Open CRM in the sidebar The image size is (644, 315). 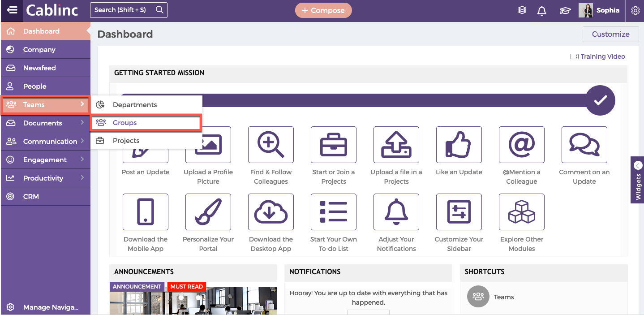pyautogui.click(x=45, y=197)
